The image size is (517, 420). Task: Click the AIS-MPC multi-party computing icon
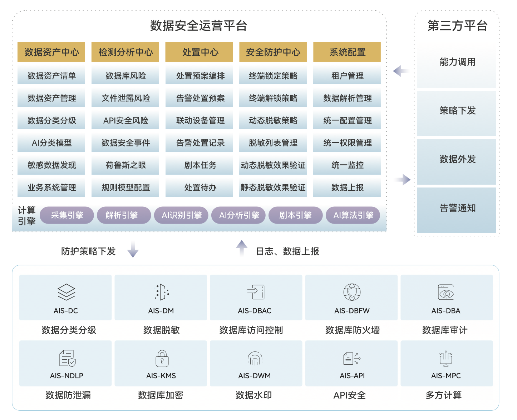[x=446, y=358]
